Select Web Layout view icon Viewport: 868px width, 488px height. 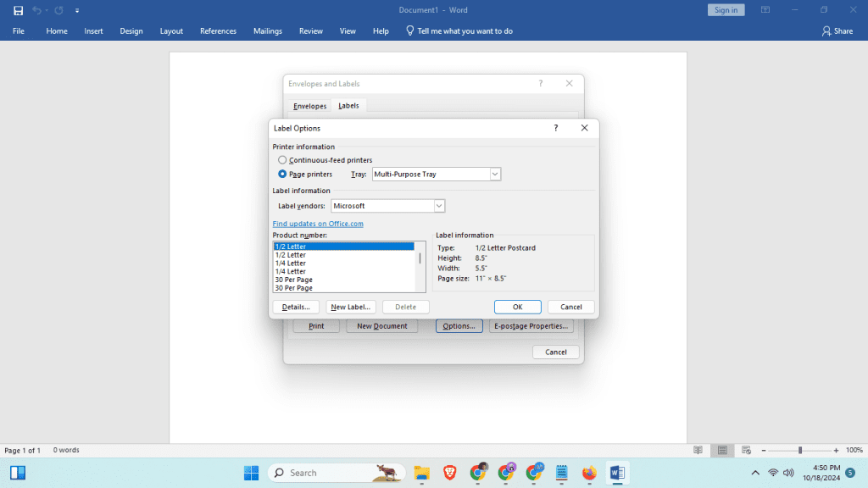(746, 451)
